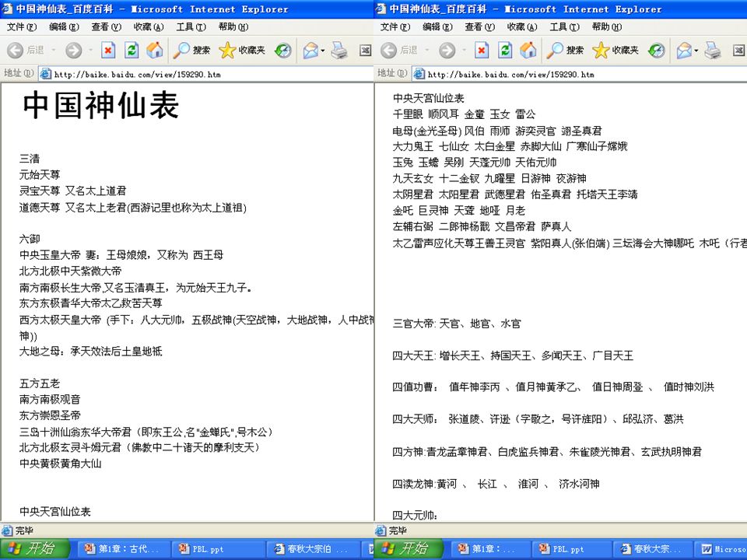Image resolution: width=747 pixels, height=560 pixels.
Task: Open 编辑(E) menu in left IE window
Action: (64, 27)
